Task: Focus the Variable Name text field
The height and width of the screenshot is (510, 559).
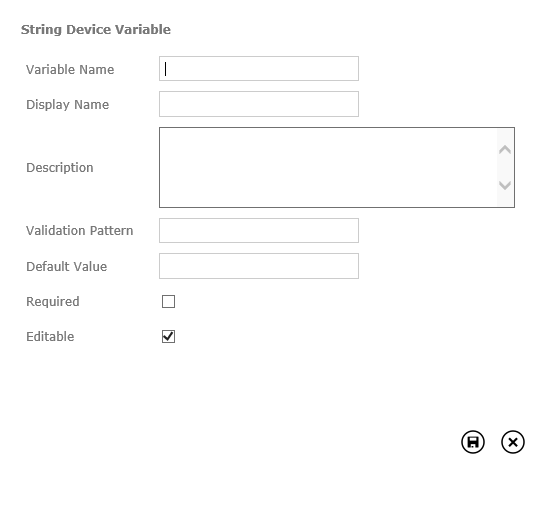Action: click(x=259, y=68)
